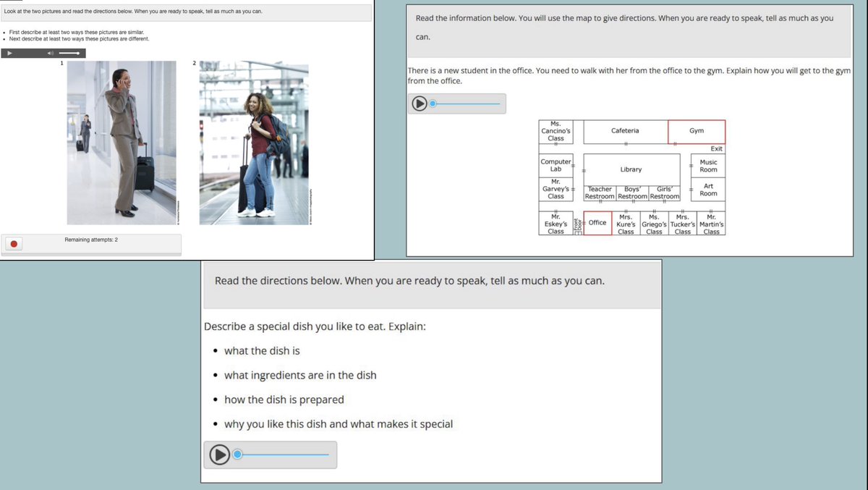Click Mr. Martin's Class on the map
868x490 pixels.
pyautogui.click(x=712, y=223)
